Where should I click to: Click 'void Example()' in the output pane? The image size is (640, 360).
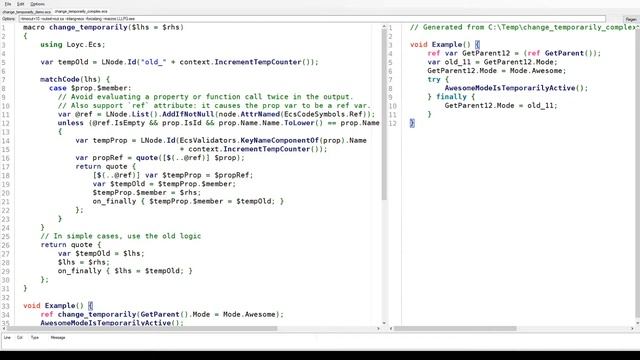440,44
